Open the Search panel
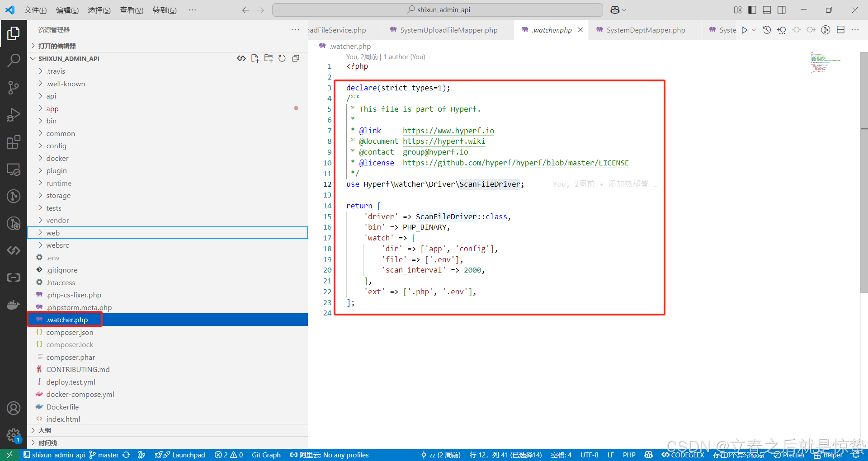The image size is (868, 461). pyautogui.click(x=14, y=60)
